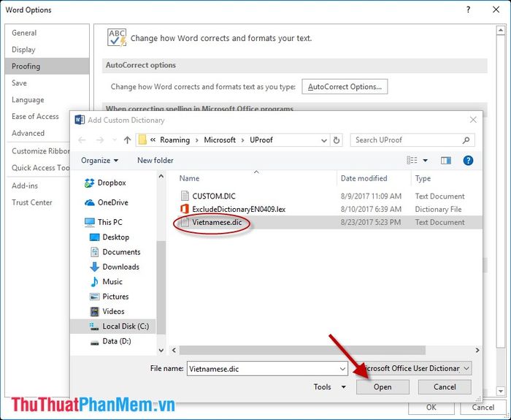Open the Tools dropdown menu
The width and height of the screenshot is (511, 420).
[329, 387]
